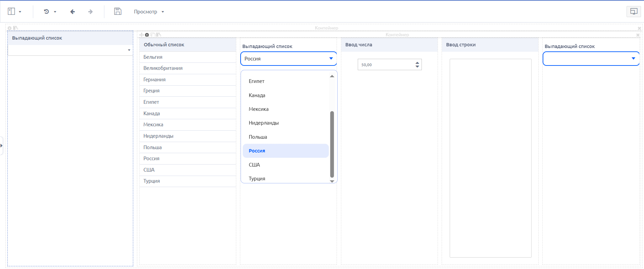This screenshot has width=644, height=269.
Task: Select Мексика in Обычный список
Action: pyautogui.click(x=188, y=125)
